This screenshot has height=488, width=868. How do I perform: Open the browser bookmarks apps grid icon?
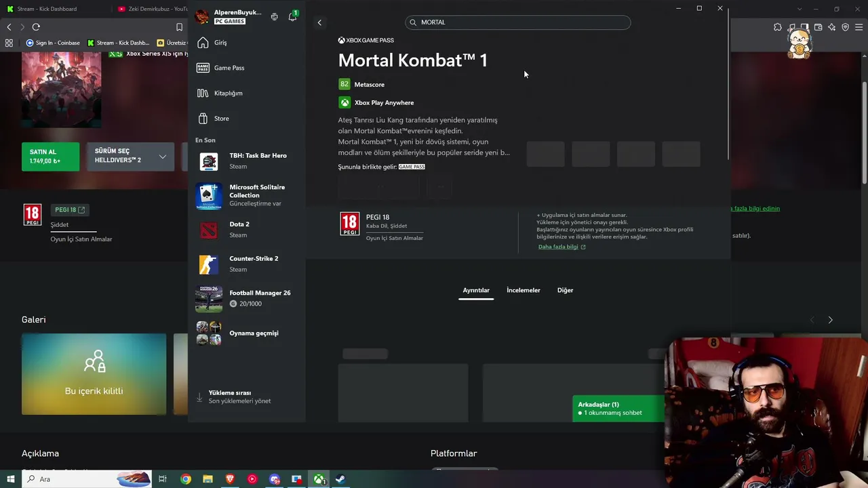(x=9, y=43)
